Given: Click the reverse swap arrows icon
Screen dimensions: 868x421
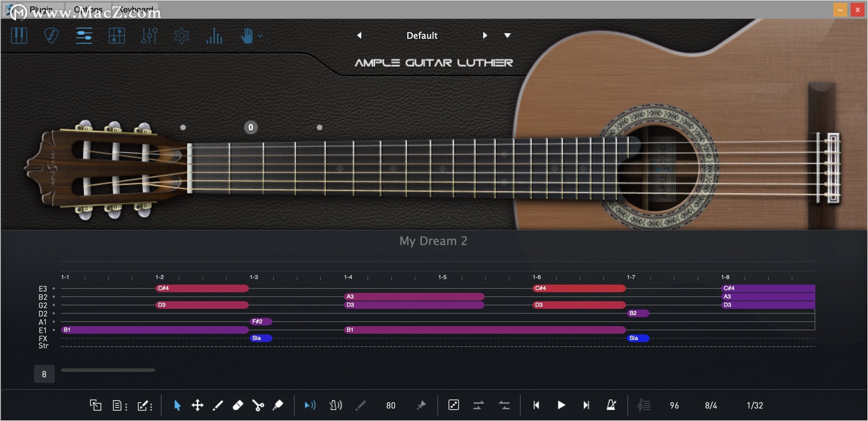Looking at the screenshot, I should [x=504, y=405].
